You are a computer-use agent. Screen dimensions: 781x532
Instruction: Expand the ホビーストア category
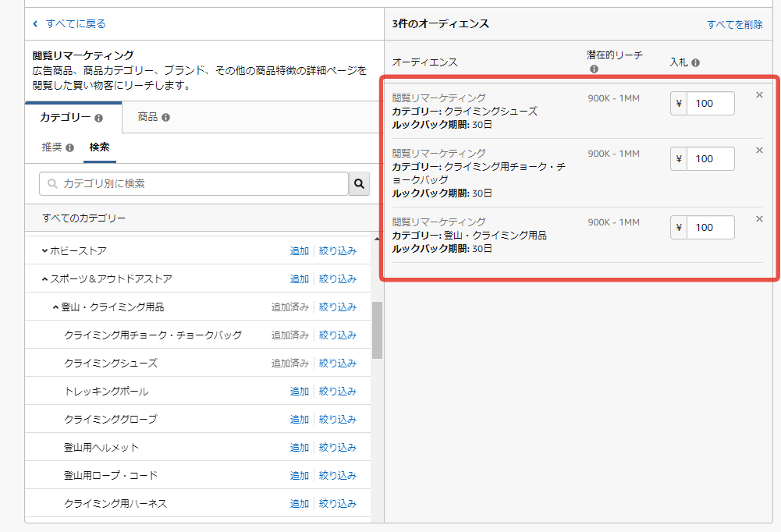tap(44, 251)
